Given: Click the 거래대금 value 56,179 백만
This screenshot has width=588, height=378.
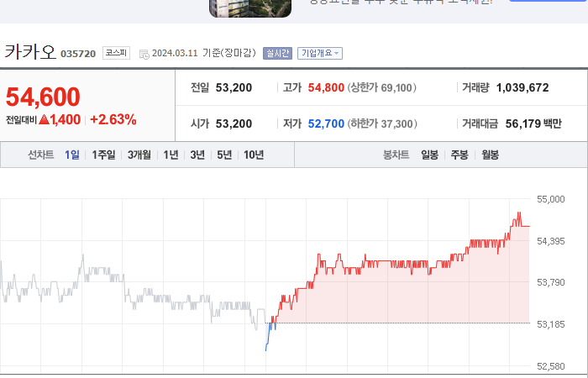Looking at the screenshot, I should tap(533, 123).
